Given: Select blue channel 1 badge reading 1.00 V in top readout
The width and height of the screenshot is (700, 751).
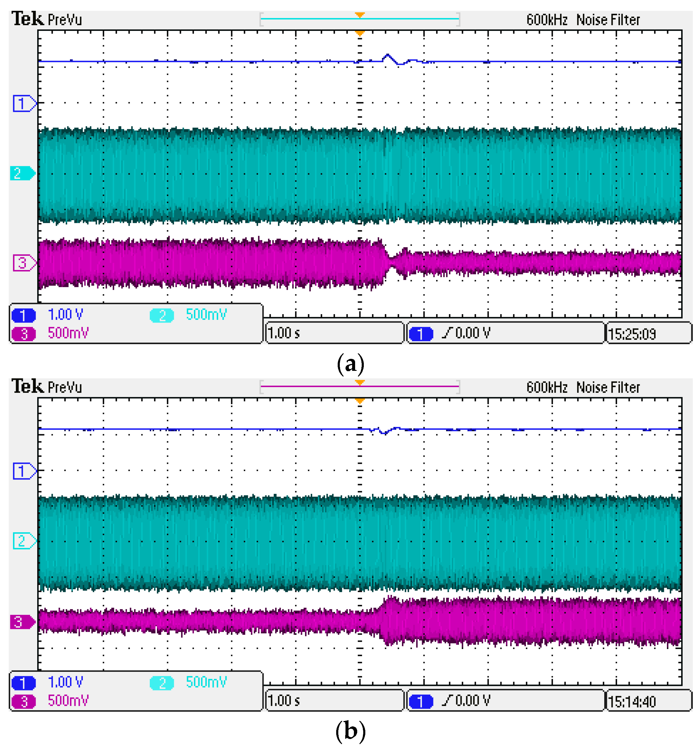Looking at the screenshot, I should pos(23,315).
